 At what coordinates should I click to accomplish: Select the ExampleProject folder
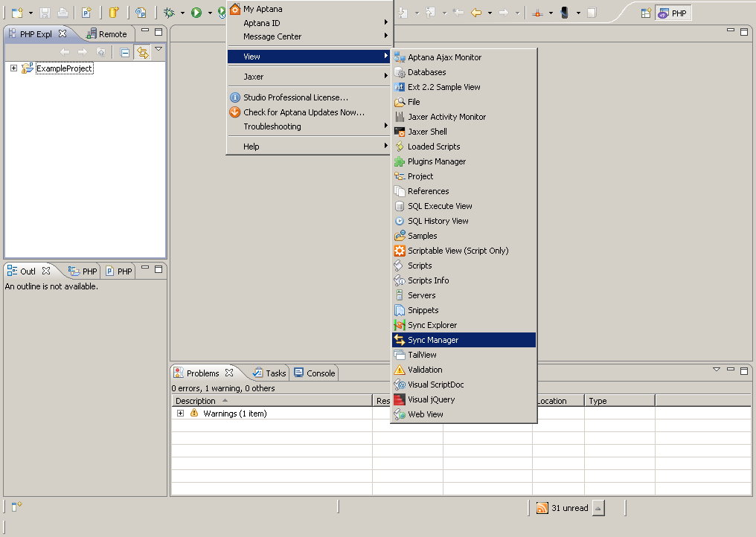tap(64, 68)
